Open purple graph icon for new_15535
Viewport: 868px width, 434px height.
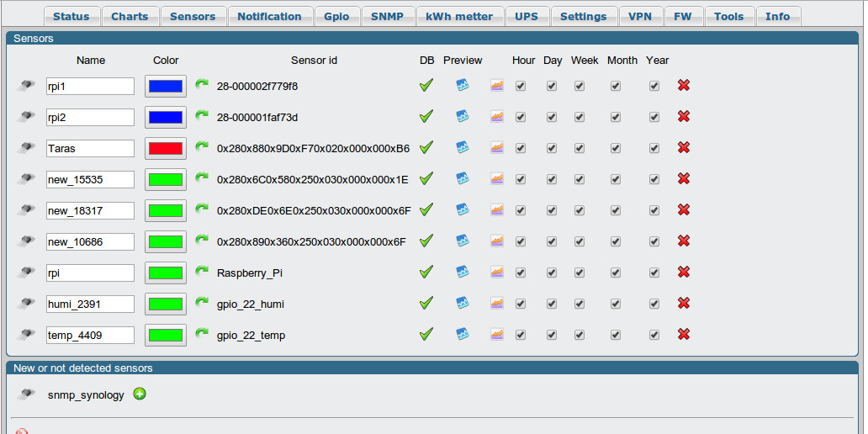click(497, 179)
